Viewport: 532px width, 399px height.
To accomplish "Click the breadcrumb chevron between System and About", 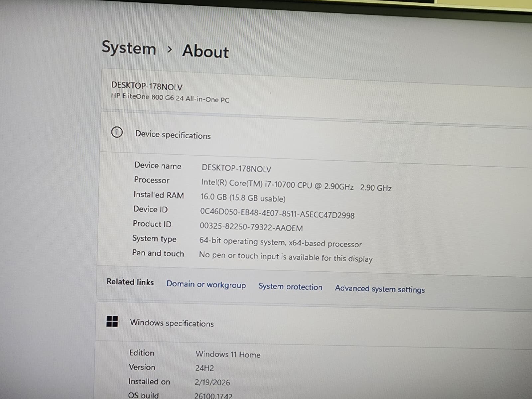I will click(x=170, y=50).
